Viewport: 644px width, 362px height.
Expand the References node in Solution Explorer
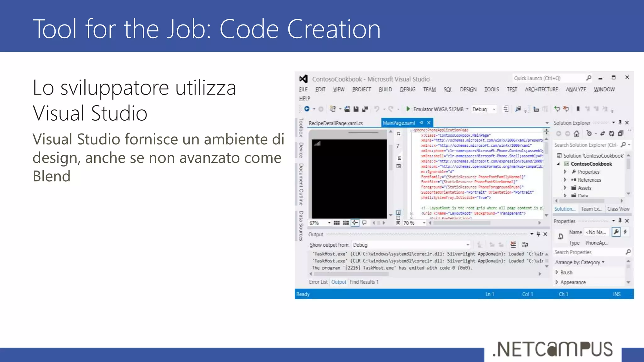[565, 180]
